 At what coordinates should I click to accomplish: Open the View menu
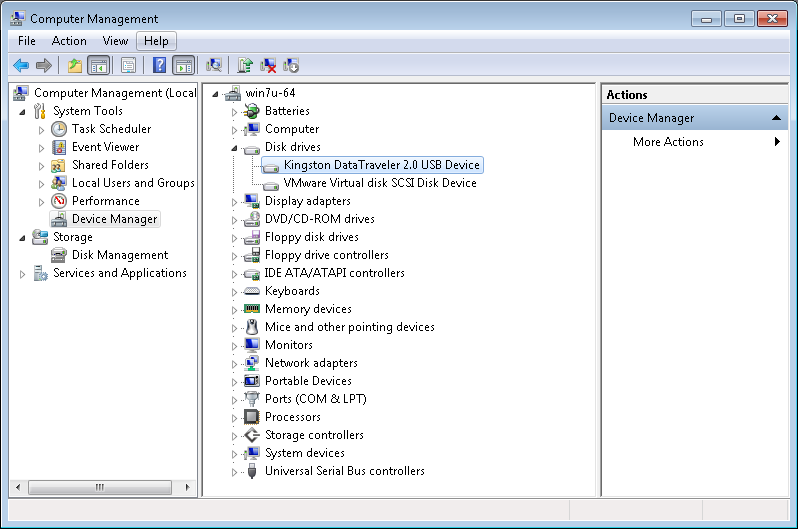(115, 41)
